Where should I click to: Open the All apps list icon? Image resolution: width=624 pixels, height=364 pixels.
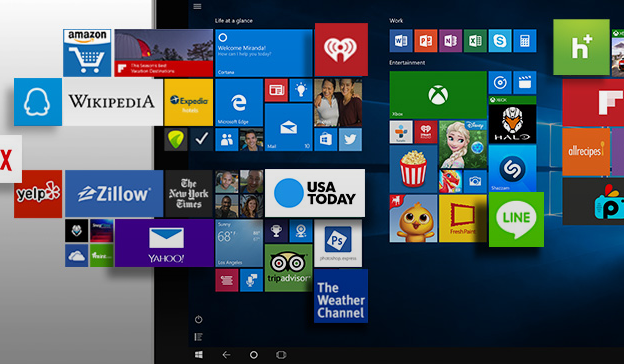(x=198, y=337)
